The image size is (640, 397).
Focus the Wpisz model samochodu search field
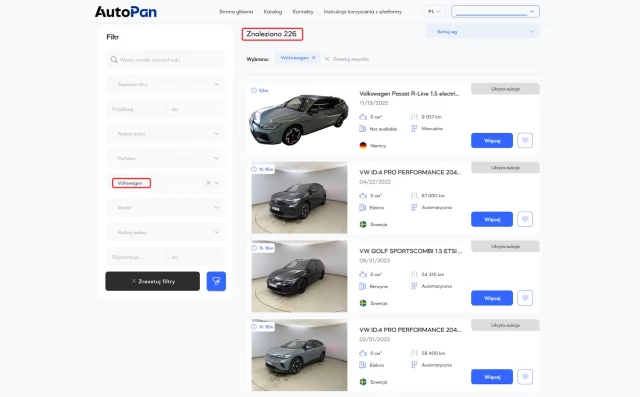tap(165, 60)
